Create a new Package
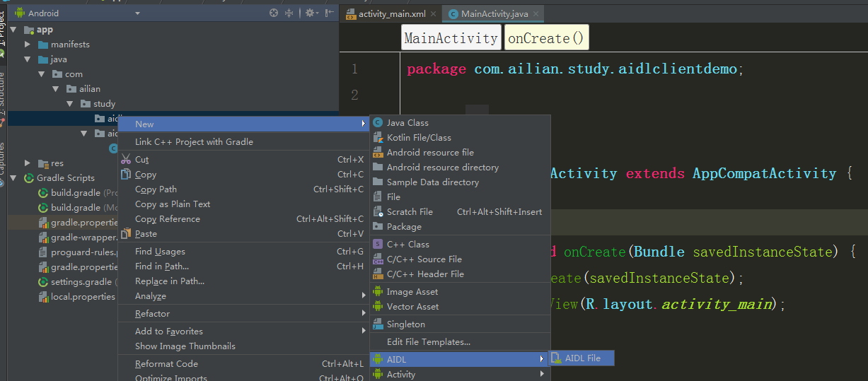868x381 pixels. coord(460,227)
